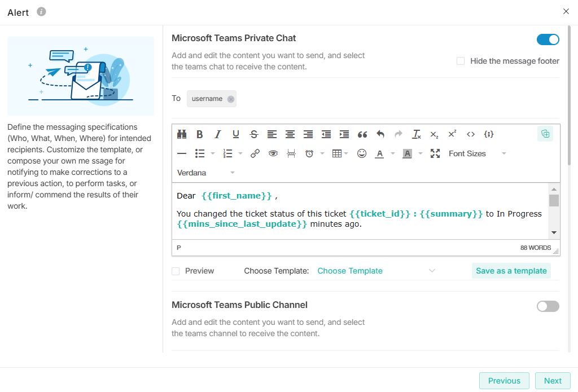Check the Hide the message footer checkbox
Image resolution: width=578 pixels, height=392 pixels.
461,61
